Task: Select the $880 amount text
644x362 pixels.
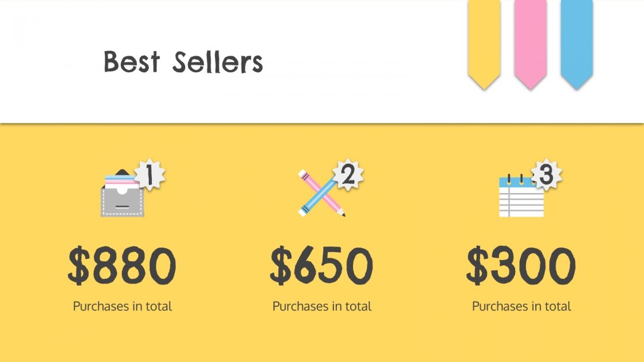Action: click(x=122, y=266)
